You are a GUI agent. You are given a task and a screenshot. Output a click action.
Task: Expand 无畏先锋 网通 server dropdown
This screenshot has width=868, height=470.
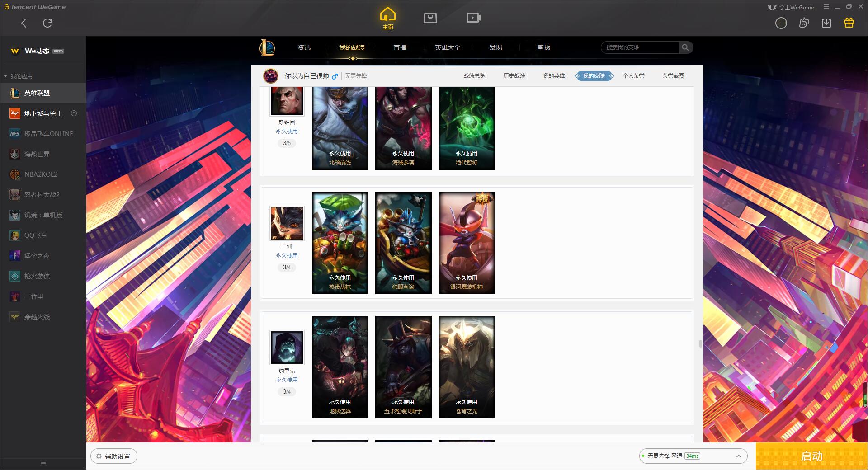click(x=693, y=456)
